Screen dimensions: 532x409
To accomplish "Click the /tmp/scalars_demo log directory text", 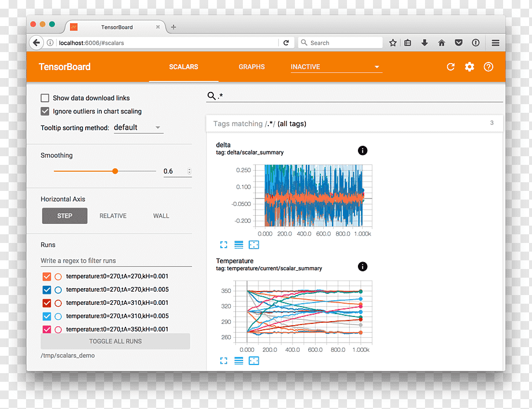I will 68,356.
